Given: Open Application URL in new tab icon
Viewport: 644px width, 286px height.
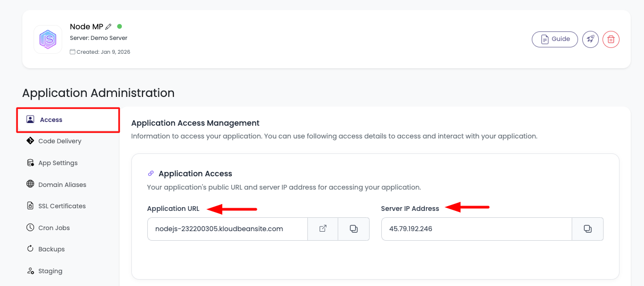Looking at the screenshot, I should (x=323, y=229).
